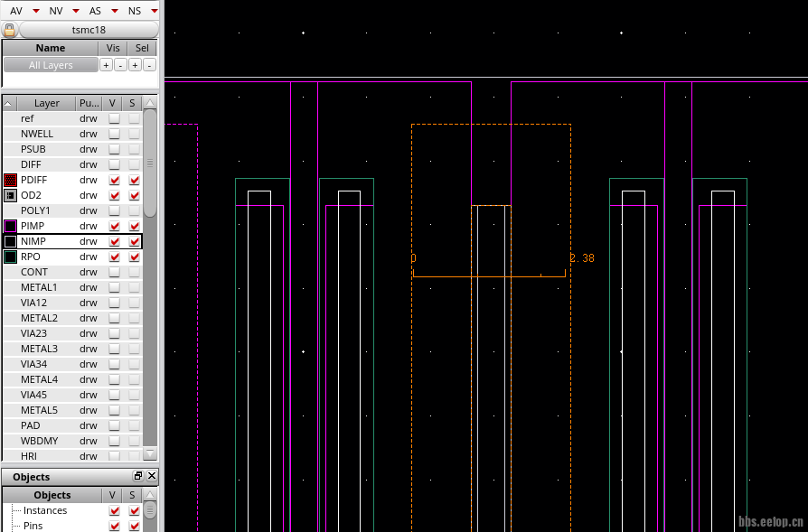Toggle selectability of the Instances object

click(x=135, y=510)
